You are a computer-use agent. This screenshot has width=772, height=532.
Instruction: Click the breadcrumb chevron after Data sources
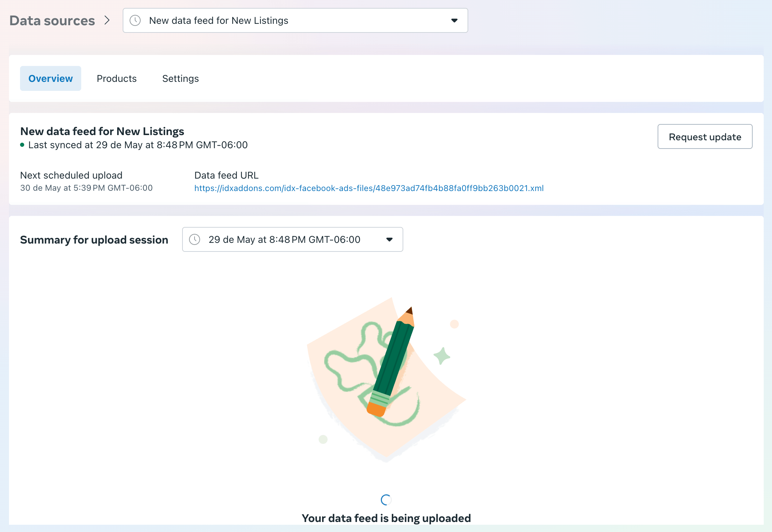click(x=107, y=20)
